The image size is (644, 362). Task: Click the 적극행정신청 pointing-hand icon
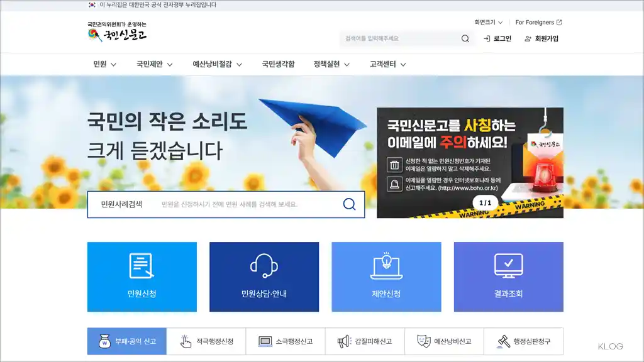[184, 341]
